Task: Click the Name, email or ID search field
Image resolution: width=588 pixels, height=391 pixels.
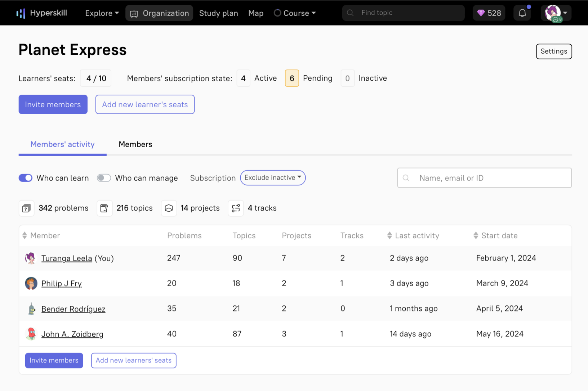Action: [484, 177]
